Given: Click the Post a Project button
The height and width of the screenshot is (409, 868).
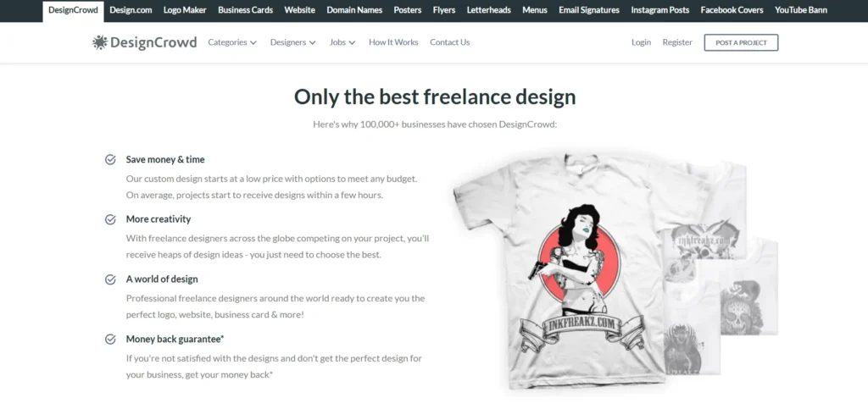Looking at the screenshot, I should (741, 42).
